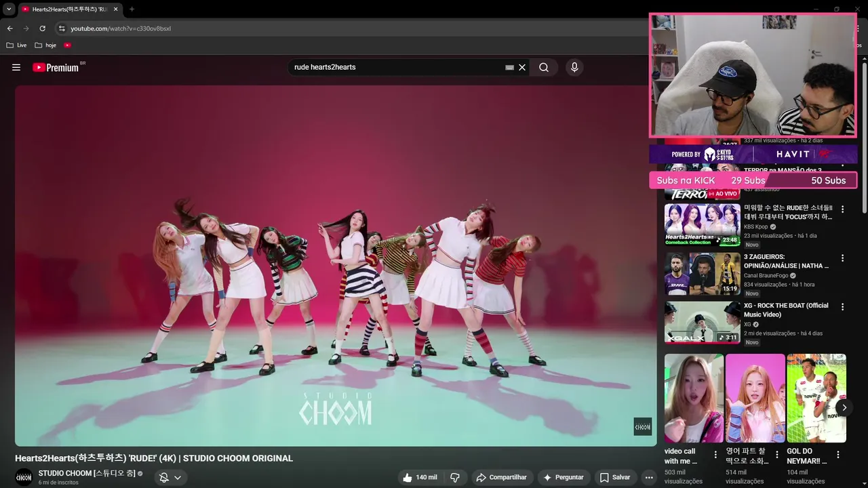Show next shorts with arrow button

pos(844,407)
